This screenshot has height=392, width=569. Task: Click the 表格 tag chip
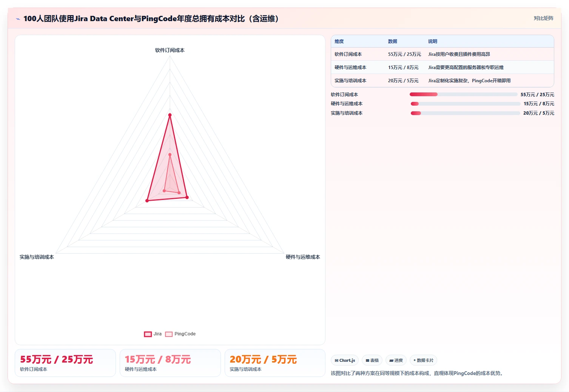372,360
